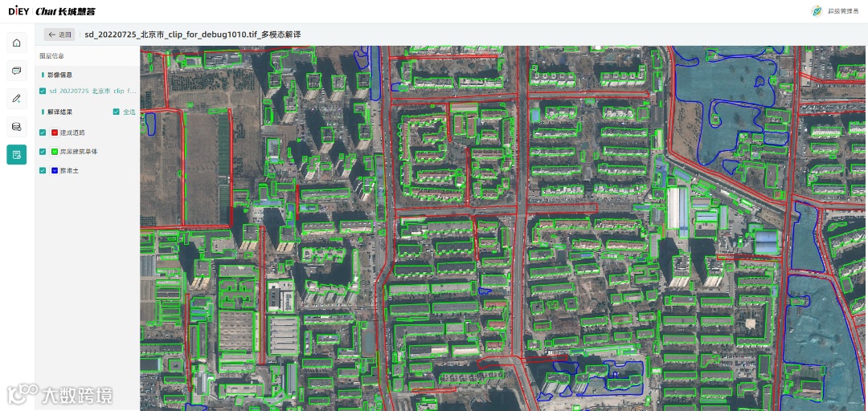Open the blue color swatch for 推堆土
Image resolution: width=868 pixels, height=411 pixels.
pos(55,171)
